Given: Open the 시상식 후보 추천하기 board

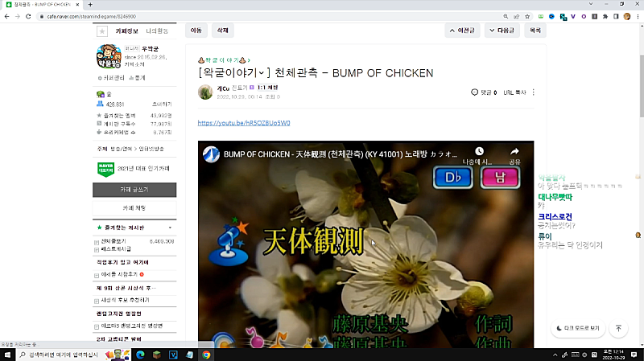Looking at the screenshot, I should coord(125,300).
